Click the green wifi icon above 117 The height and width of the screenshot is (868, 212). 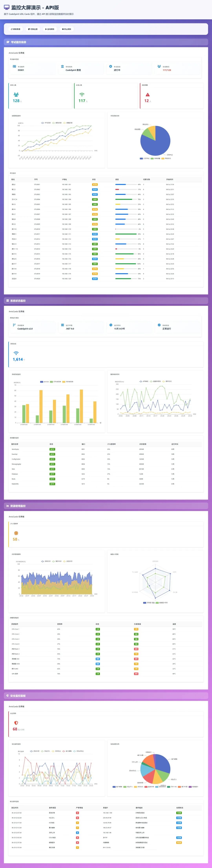(x=82, y=95)
